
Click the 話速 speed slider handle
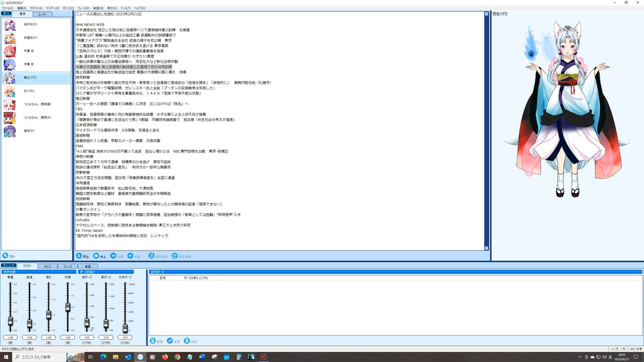30,324
